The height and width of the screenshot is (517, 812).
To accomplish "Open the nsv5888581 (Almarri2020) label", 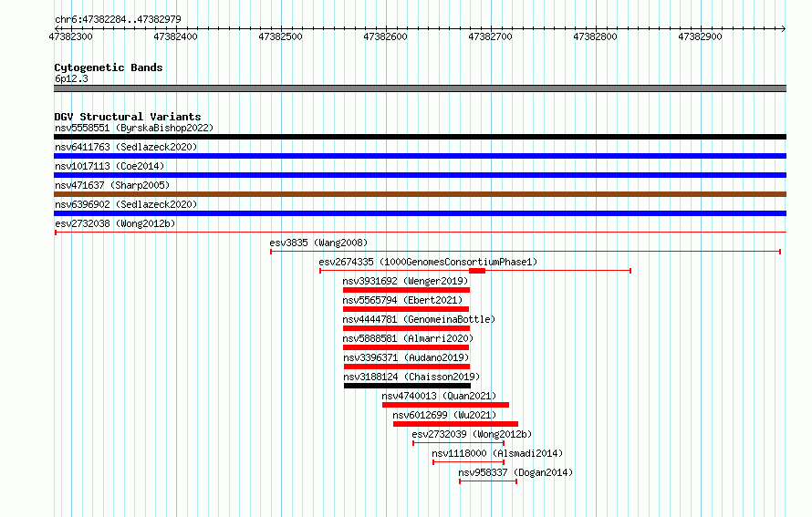I will coord(408,338).
